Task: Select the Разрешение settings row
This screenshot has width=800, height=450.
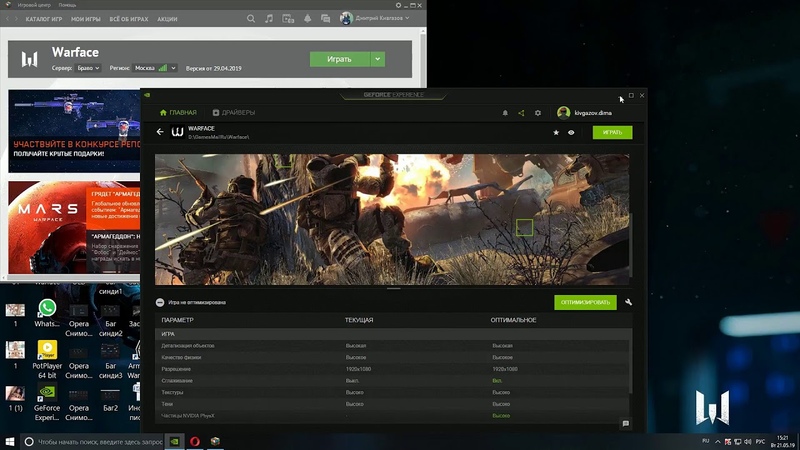Action: (392, 369)
